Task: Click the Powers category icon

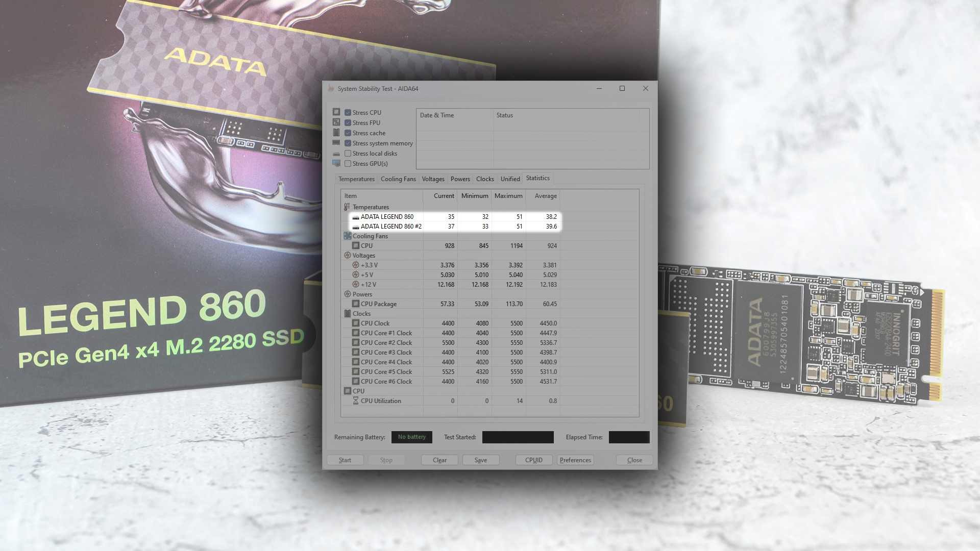Action: [x=347, y=294]
